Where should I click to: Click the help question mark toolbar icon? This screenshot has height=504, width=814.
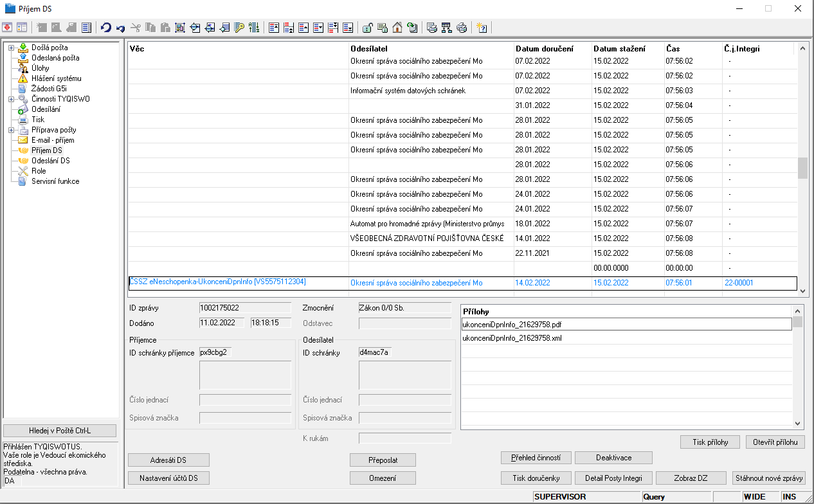(481, 28)
